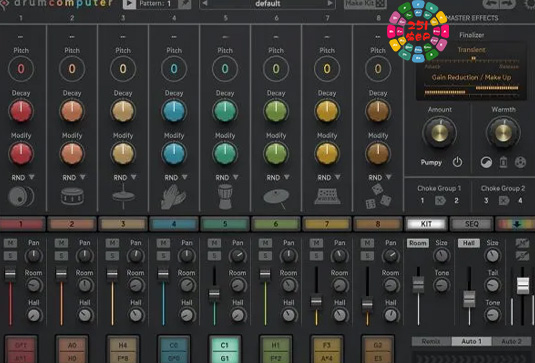
Task: Go to previous preset with left arrow
Action: [204, 3]
